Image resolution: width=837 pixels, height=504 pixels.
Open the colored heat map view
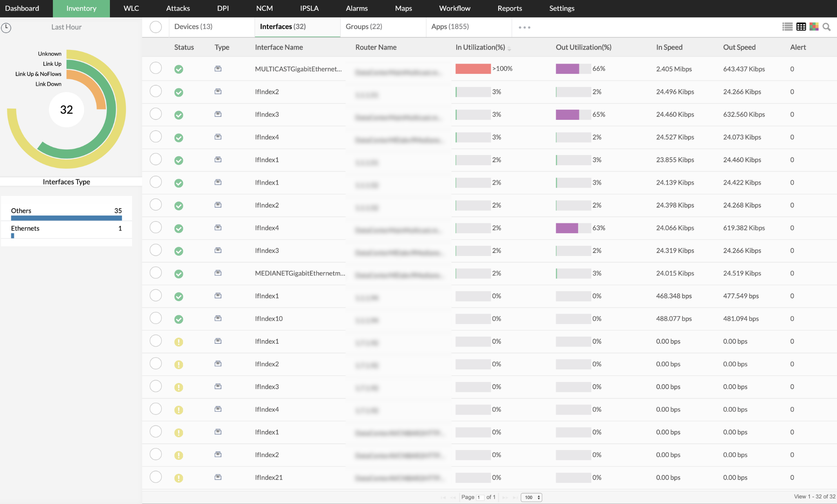[814, 27]
